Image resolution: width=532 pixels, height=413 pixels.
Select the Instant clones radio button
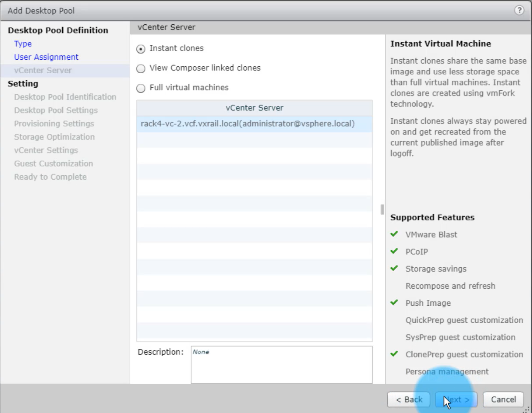[x=141, y=49]
